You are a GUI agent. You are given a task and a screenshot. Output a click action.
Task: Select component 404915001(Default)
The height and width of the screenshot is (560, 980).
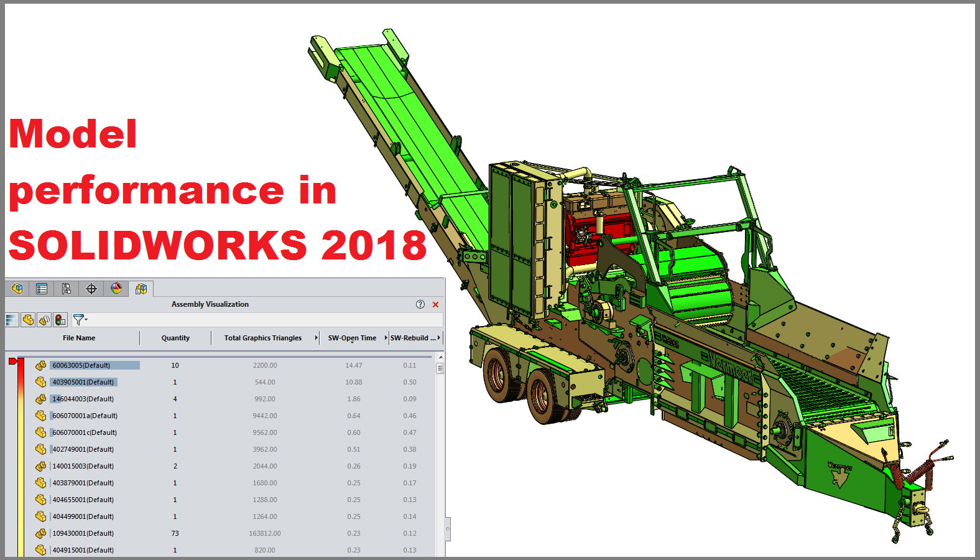[x=83, y=550]
